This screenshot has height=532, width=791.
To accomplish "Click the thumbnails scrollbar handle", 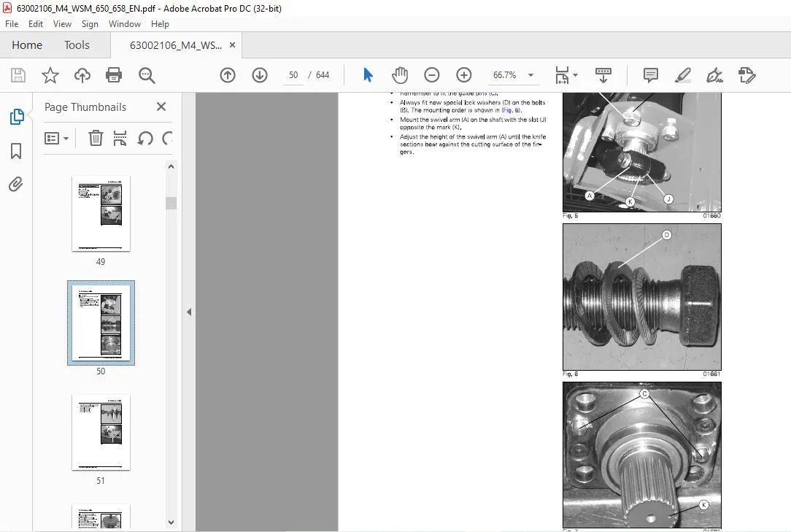I will [x=171, y=203].
